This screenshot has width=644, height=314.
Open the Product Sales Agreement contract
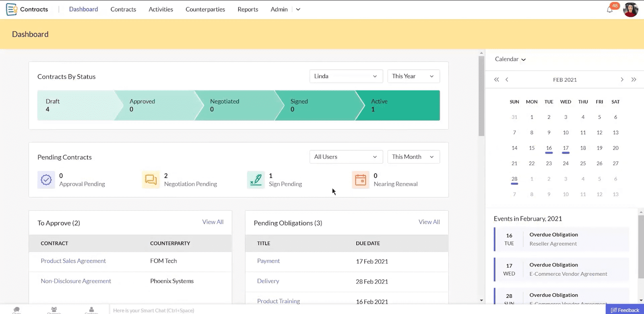pyautogui.click(x=73, y=261)
